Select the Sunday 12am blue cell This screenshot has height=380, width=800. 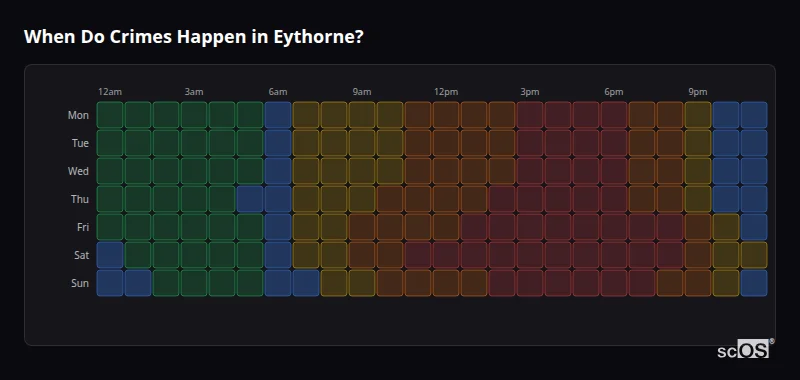click(x=110, y=283)
